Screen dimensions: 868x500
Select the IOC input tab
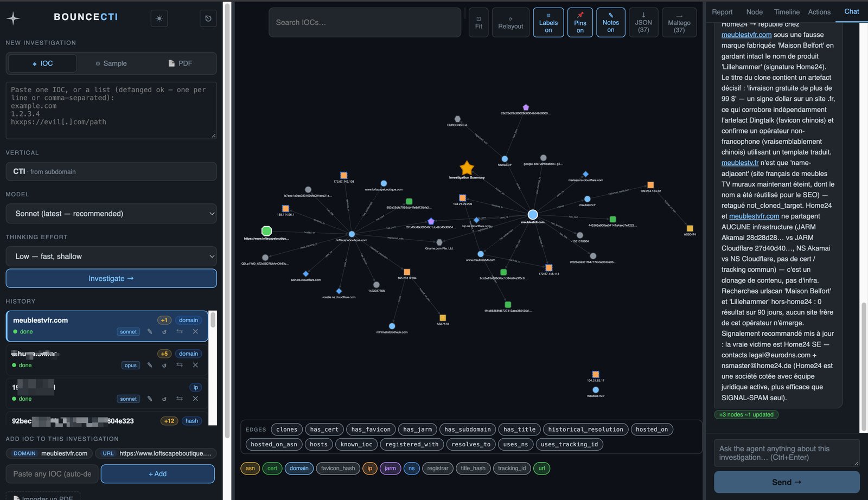click(x=42, y=63)
